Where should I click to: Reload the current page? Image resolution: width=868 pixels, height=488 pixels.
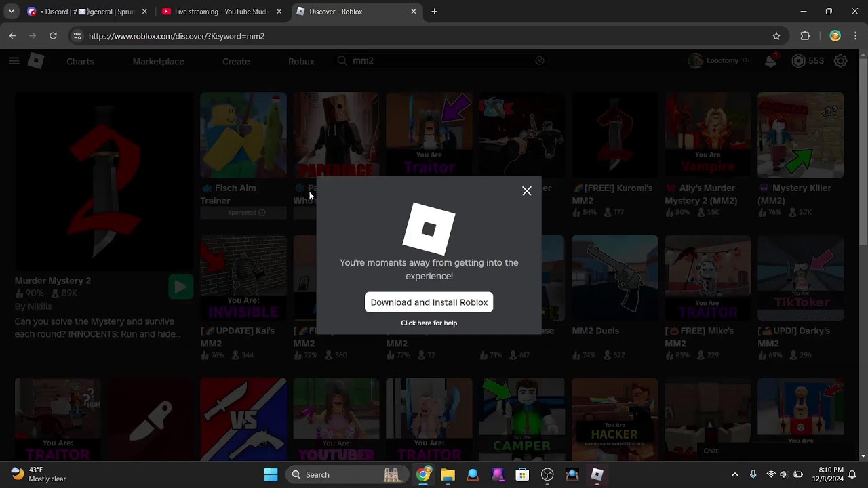pyautogui.click(x=53, y=36)
